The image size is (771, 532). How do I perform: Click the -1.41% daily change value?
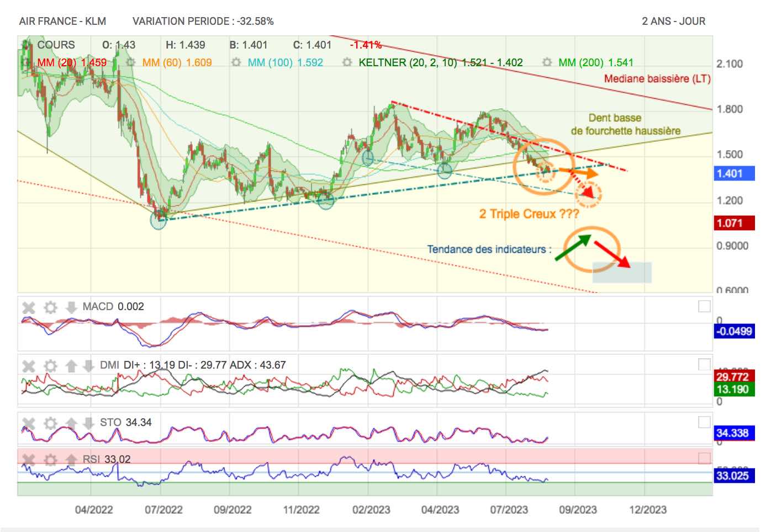pos(366,45)
